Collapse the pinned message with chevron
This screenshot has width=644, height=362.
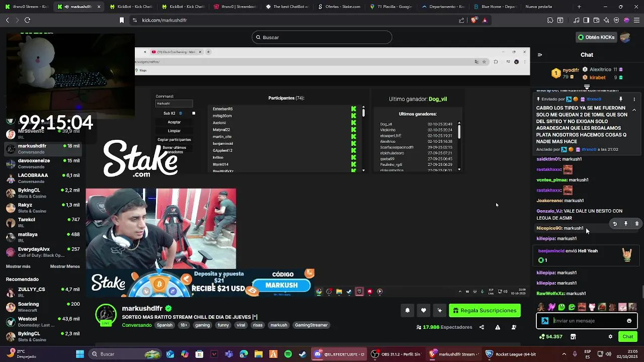634,110
